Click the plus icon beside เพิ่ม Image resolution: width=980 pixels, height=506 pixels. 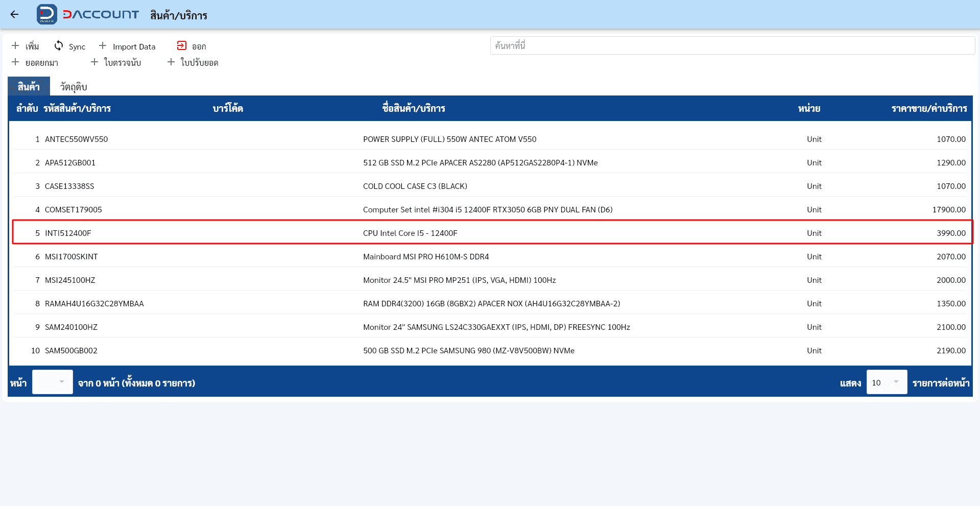pos(15,46)
